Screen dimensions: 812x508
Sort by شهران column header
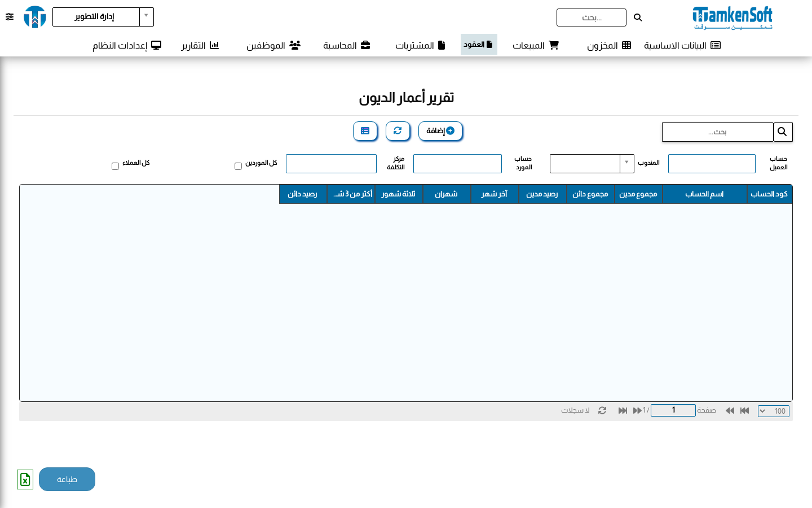(x=447, y=194)
